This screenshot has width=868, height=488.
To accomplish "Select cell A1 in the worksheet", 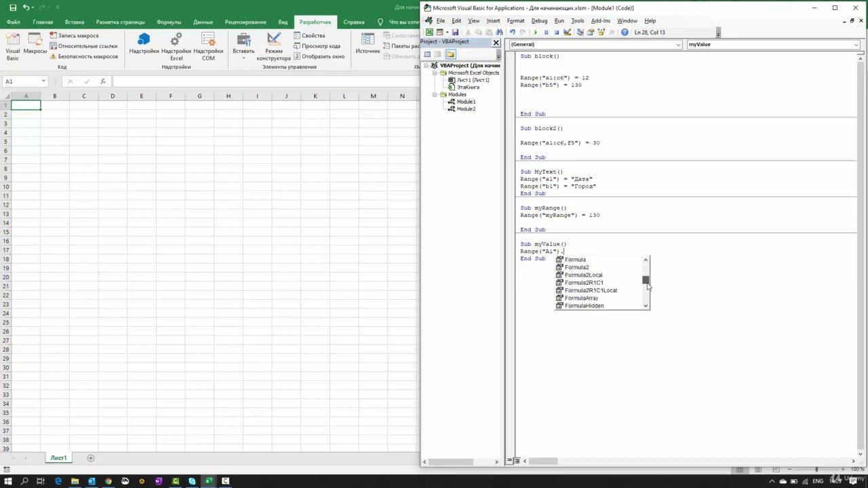I will click(x=26, y=105).
